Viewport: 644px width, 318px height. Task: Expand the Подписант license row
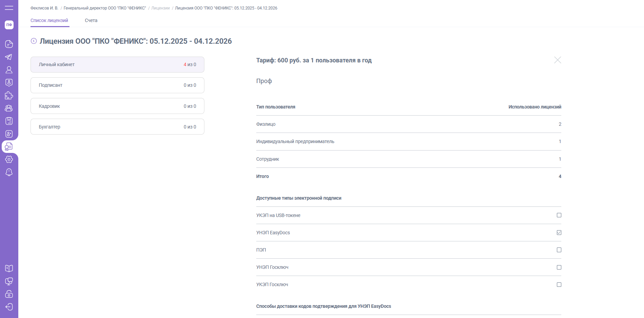click(117, 85)
